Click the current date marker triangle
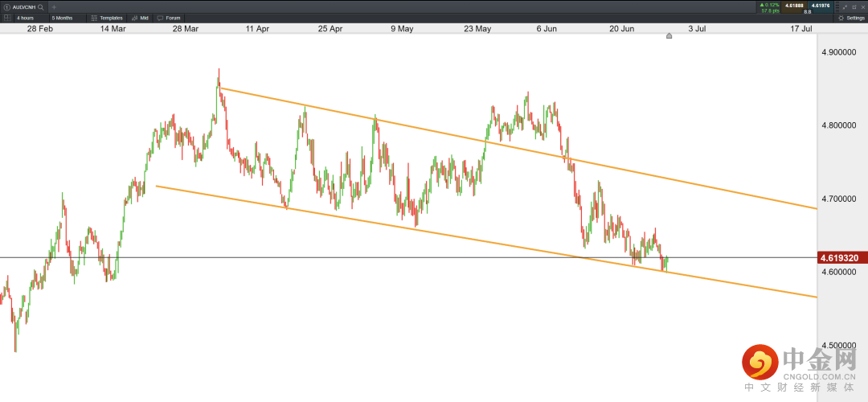The width and height of the screenshot is (868, 402). point(669,36)
